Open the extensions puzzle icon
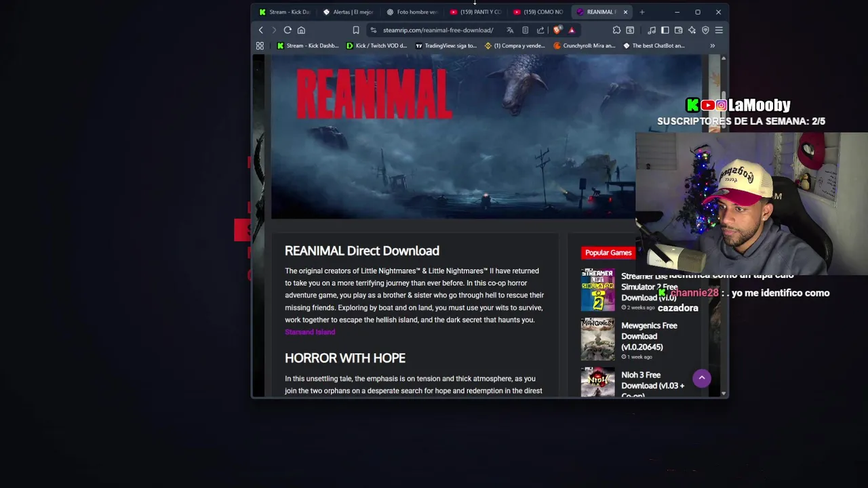The image size is (868, 488). [x=616, y=30]
